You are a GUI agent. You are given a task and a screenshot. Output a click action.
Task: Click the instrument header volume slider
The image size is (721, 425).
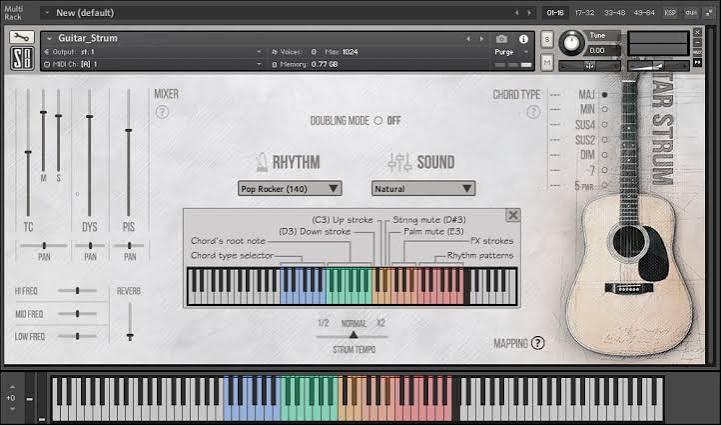click(658, 66)
